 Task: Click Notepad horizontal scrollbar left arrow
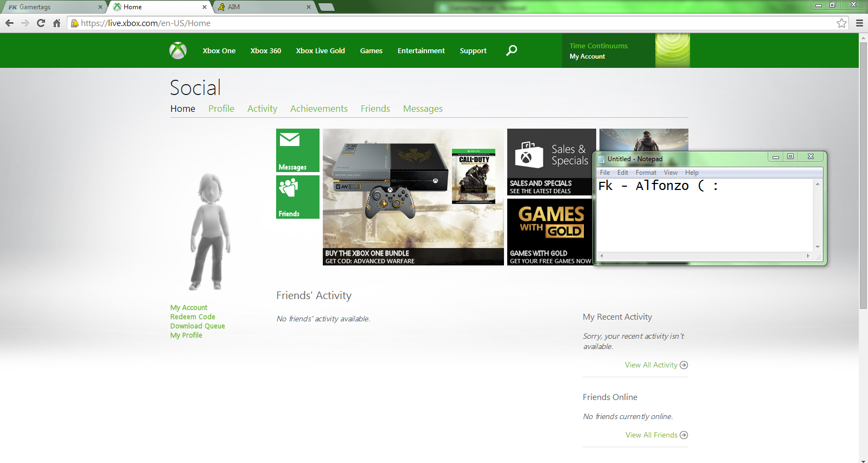tap(601, 256)
